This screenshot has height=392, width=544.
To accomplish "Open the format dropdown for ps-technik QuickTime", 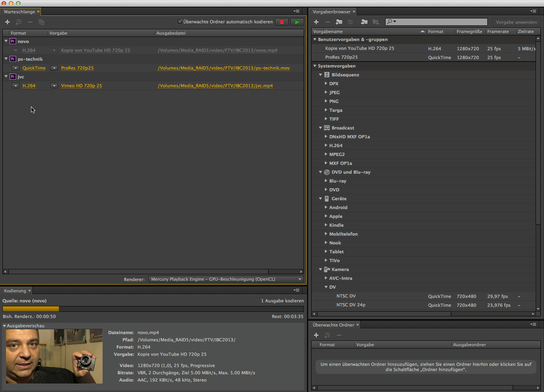I will 15,68.
